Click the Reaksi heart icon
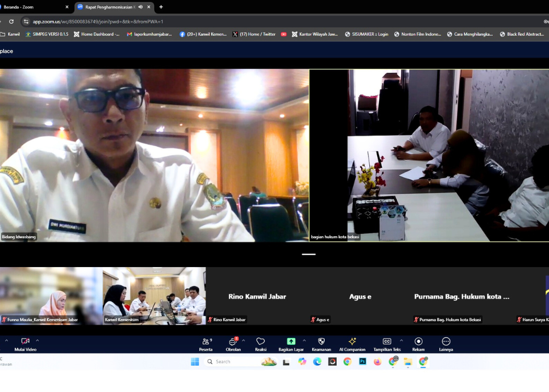This screenshot has width=549, height=392. [x=260, y=344]
